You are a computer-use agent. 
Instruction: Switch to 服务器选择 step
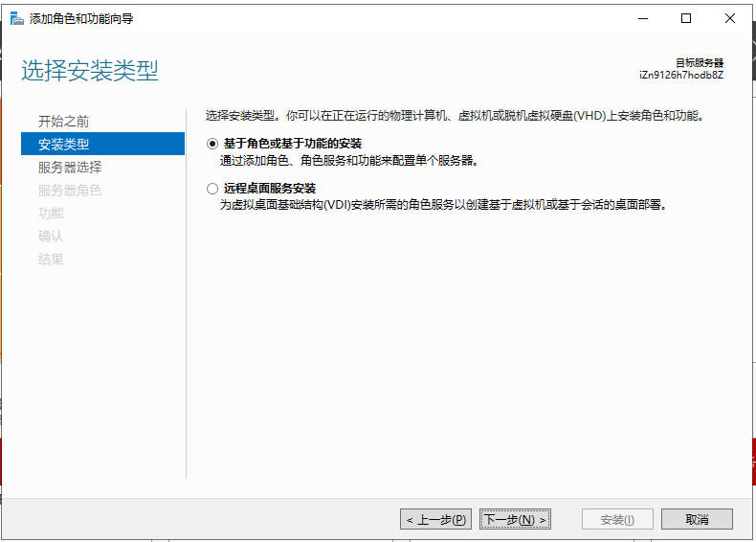point(70,167)
